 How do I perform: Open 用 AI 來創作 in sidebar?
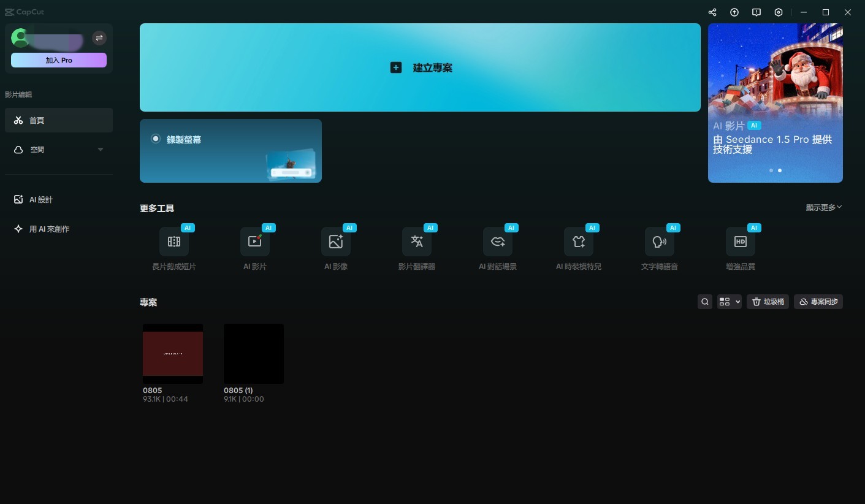pos(59,229)
